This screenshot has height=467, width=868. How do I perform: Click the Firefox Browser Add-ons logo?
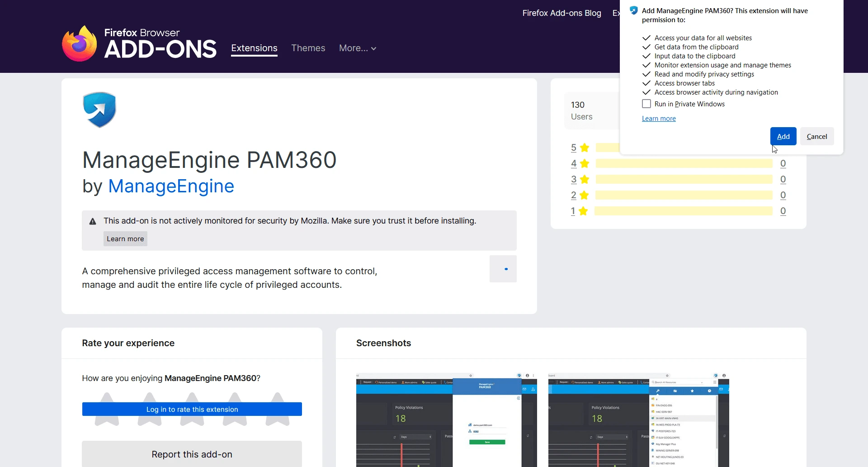click(139, 43)
